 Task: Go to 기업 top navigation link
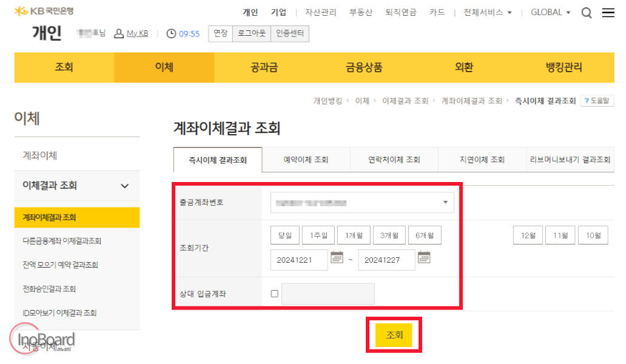point(278,12)
